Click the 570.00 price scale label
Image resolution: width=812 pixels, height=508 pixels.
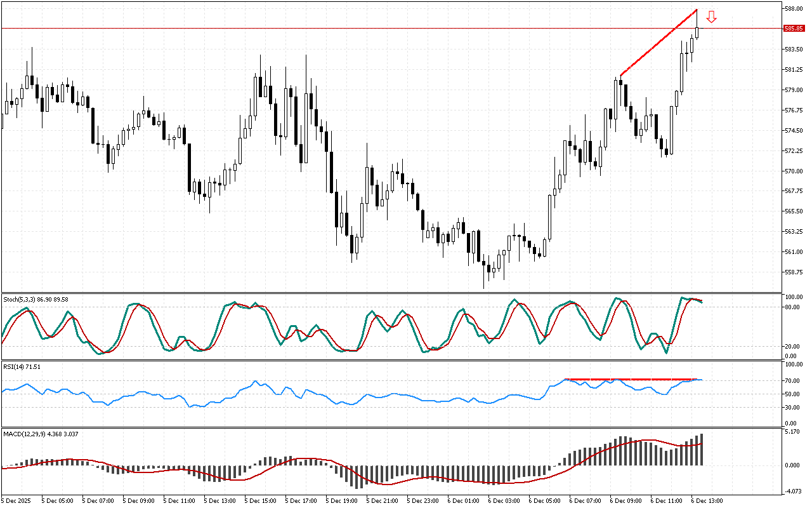(x=794, y=171)
